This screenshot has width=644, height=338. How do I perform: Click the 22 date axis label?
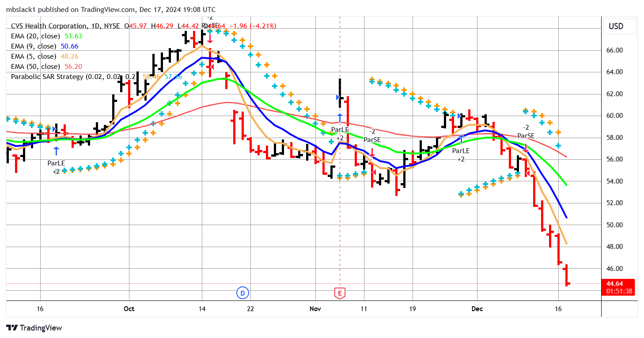(x=250, y=308)
